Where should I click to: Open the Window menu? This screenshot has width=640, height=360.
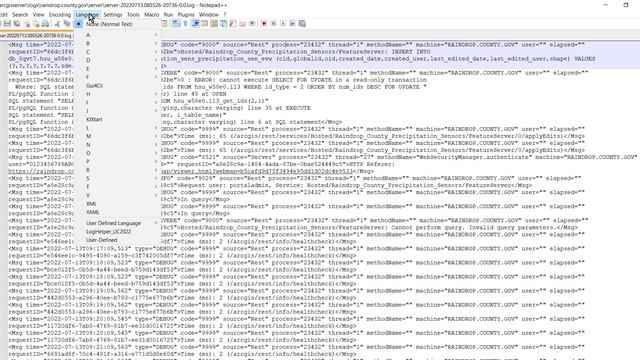(x=209, y=15)
